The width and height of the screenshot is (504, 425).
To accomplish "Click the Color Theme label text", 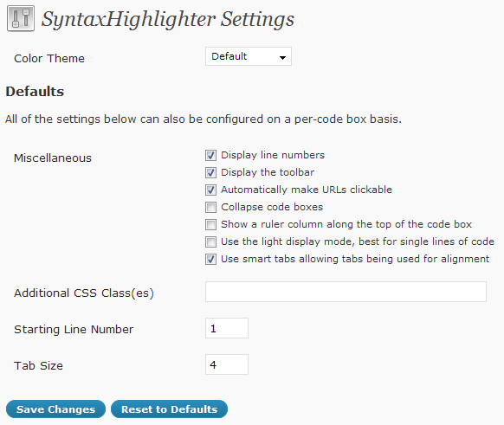I will click(49, 59).
